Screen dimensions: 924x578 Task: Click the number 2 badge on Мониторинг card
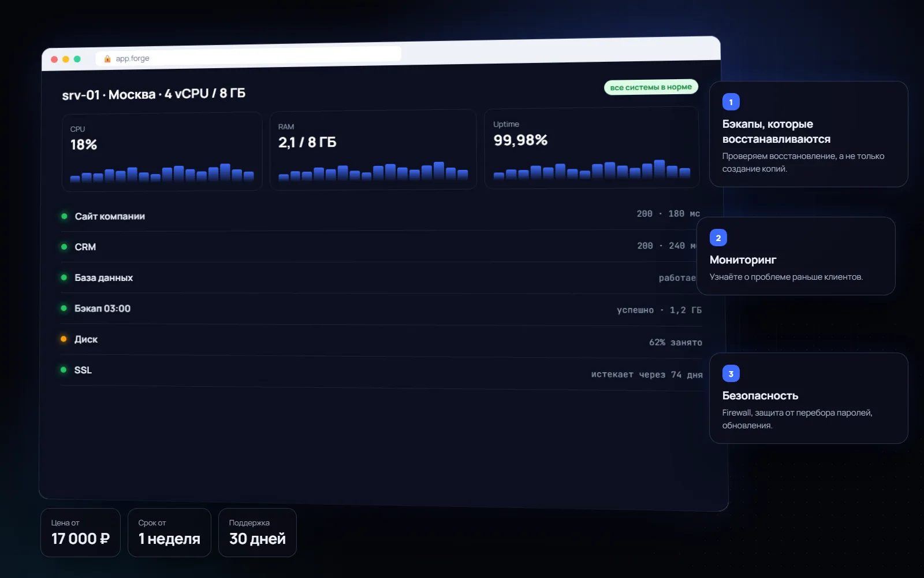click(718, 238)
